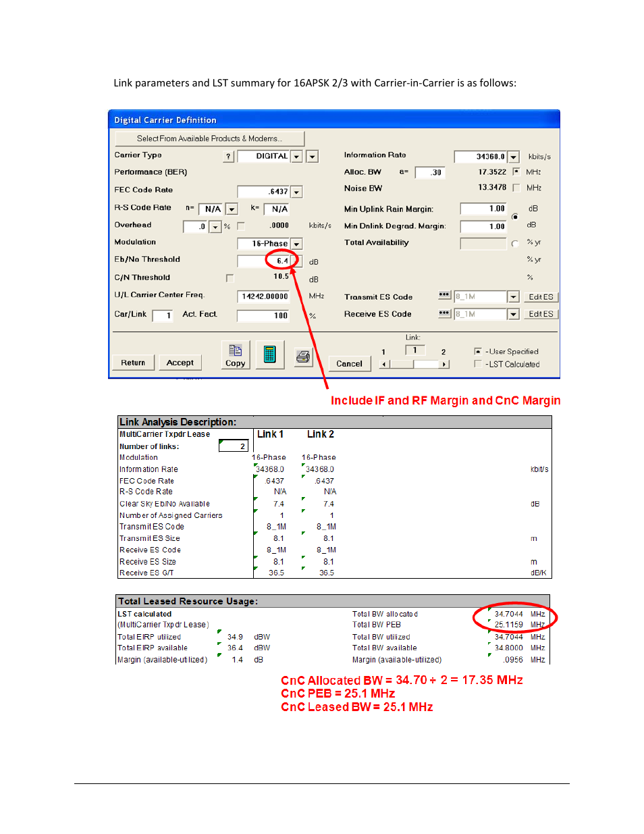Viewport: 644px width, 834px height.
Task: Click the Eb/No Threshold input field
Action: 264,261
